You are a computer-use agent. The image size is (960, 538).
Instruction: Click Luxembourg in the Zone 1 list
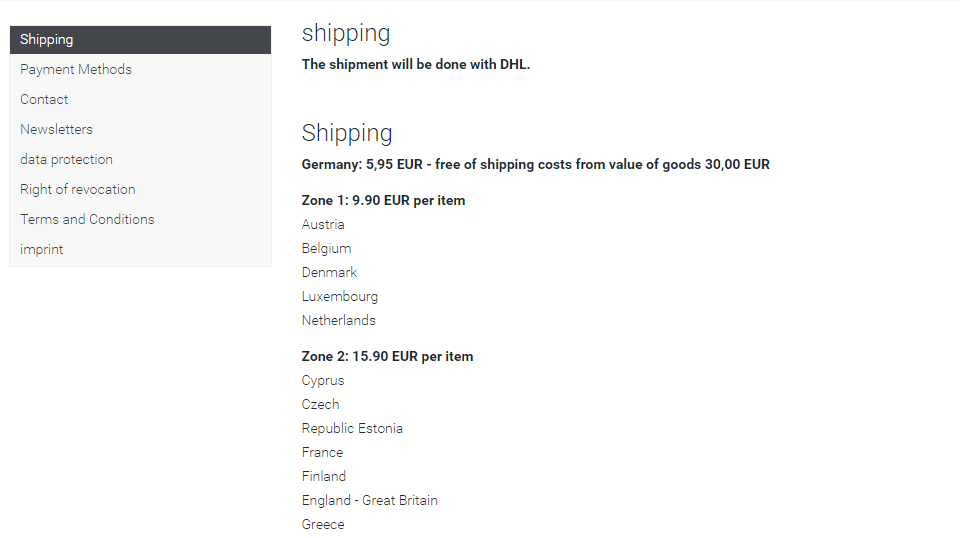pyautogui.click(x=340, y=297)
